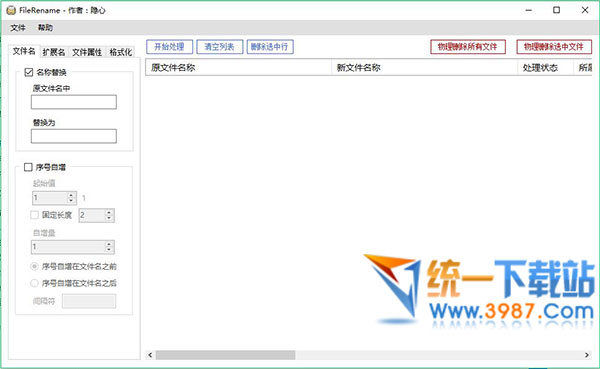Click the left arrow of horizontal scrollbar

150,355
